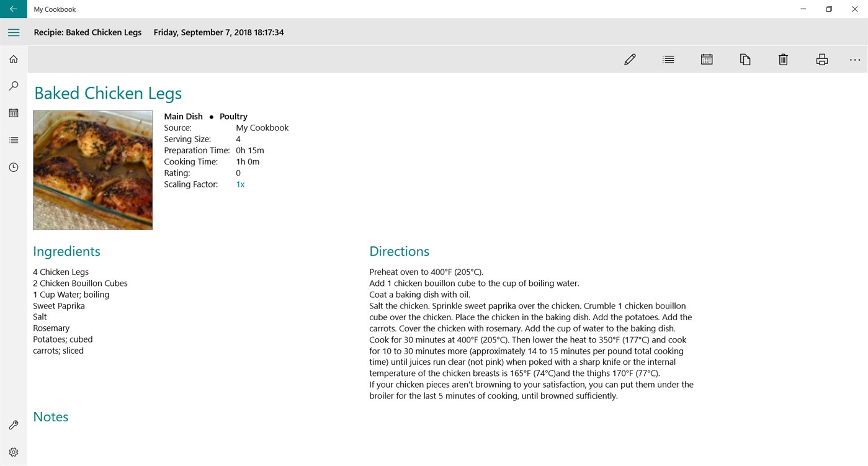Navigate back with the arrow button
Screen dimensions: 868x466
[13, 9]
